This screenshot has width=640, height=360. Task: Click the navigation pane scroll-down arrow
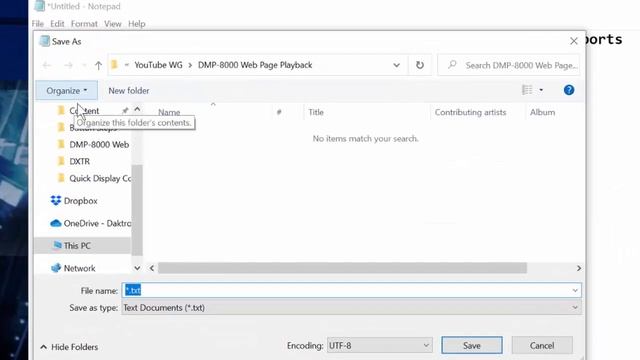tap(137, 268)
